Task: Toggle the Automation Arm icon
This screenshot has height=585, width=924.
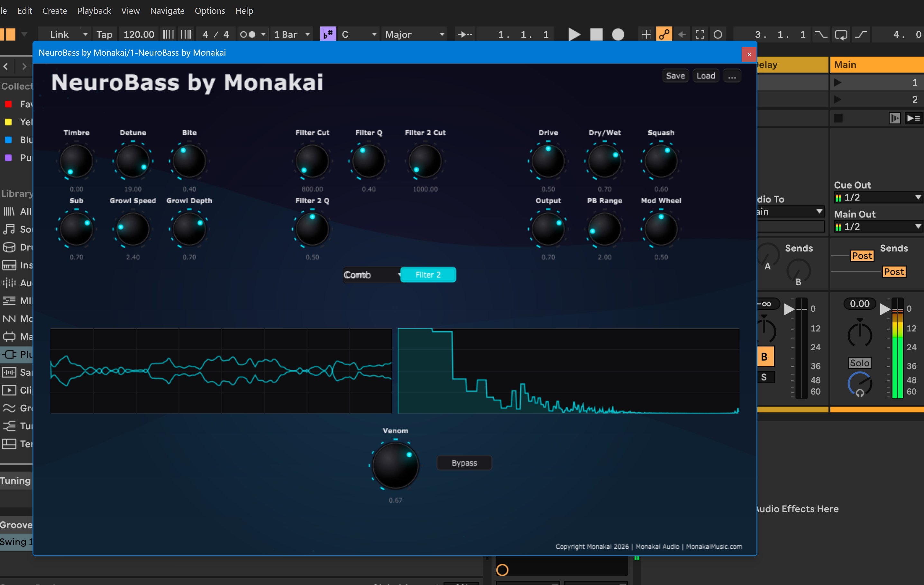Action: pos(664,34)
